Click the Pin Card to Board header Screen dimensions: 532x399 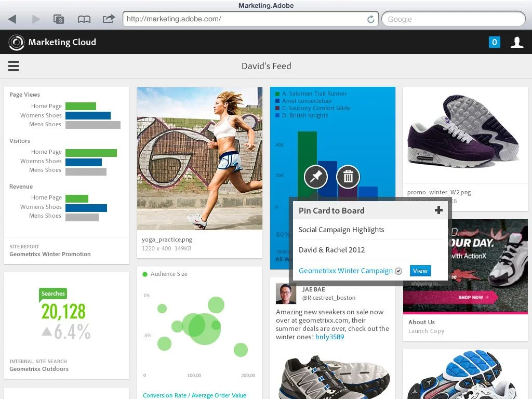tap(331, 211)
